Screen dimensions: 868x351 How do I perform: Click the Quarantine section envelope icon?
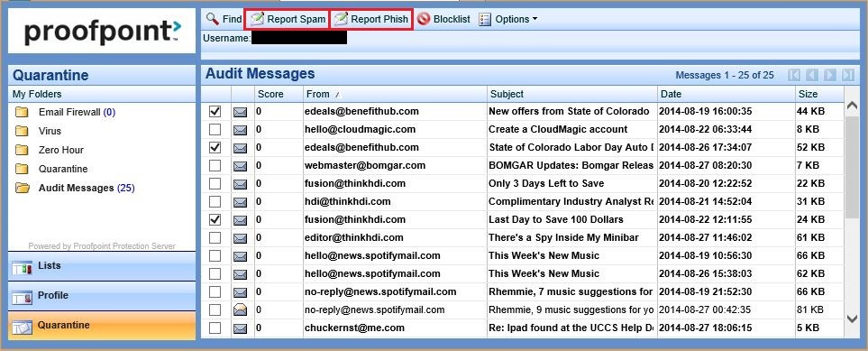[23, 328]
